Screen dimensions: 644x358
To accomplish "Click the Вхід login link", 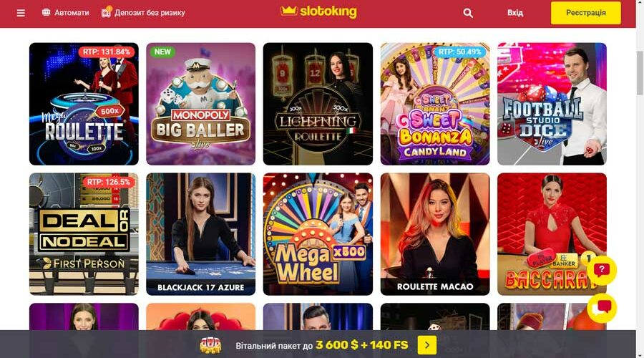I will pos(515,13).
